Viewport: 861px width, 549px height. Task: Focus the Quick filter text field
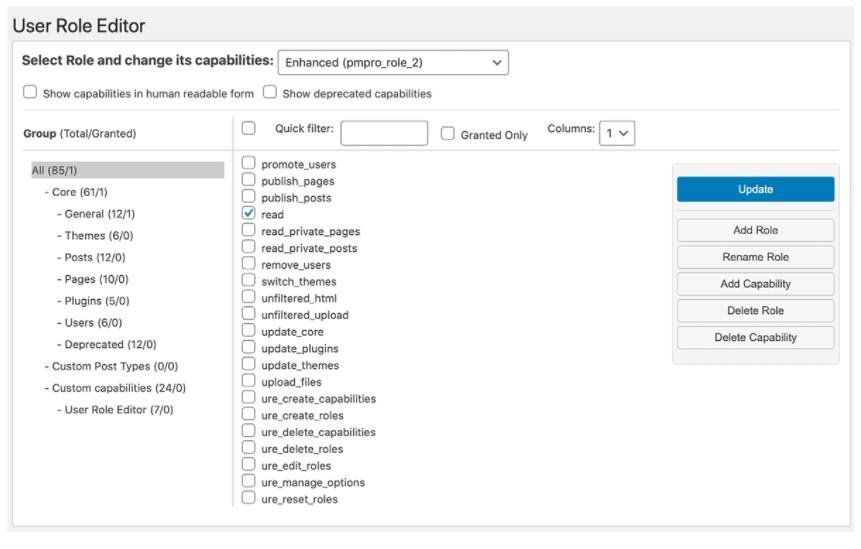pyautogui.click(x=384, y=133)
